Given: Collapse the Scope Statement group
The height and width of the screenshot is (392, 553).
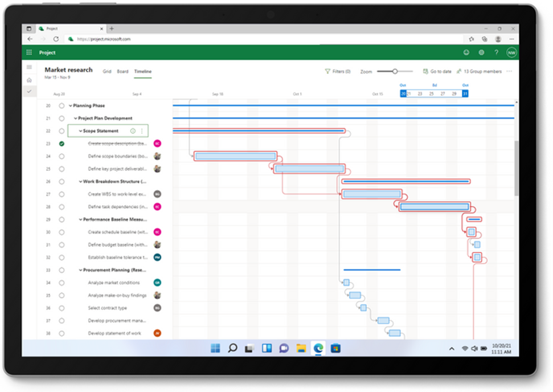Looking at the screenshot, I should pos(80,131).
